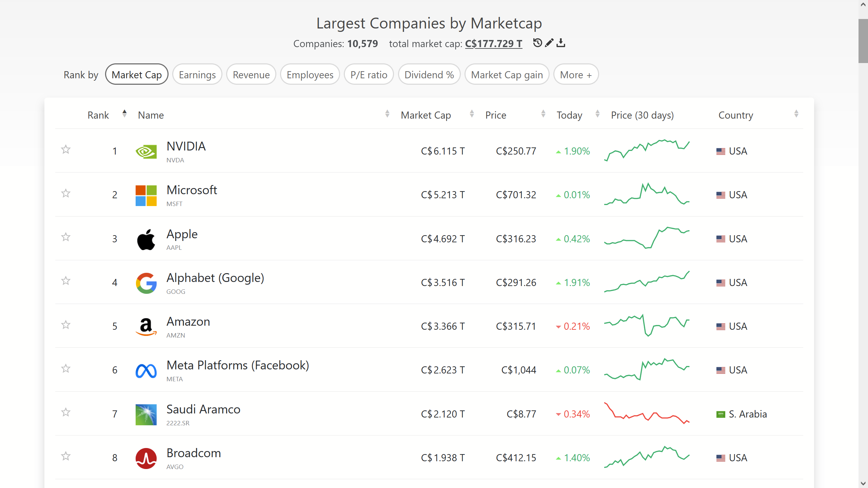Toggle the favorite star for Apple
The height and width of the screenshot is (488, 868).
66,237
